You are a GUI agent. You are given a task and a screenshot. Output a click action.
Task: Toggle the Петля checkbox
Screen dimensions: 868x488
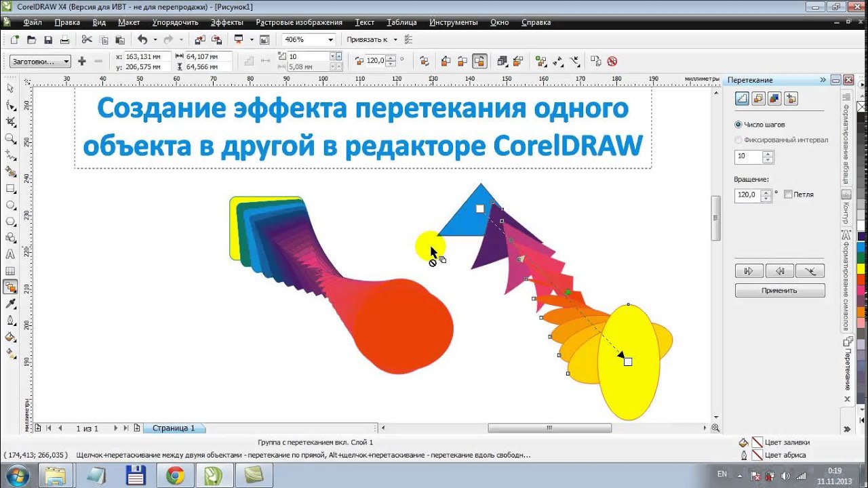[788, 195]
